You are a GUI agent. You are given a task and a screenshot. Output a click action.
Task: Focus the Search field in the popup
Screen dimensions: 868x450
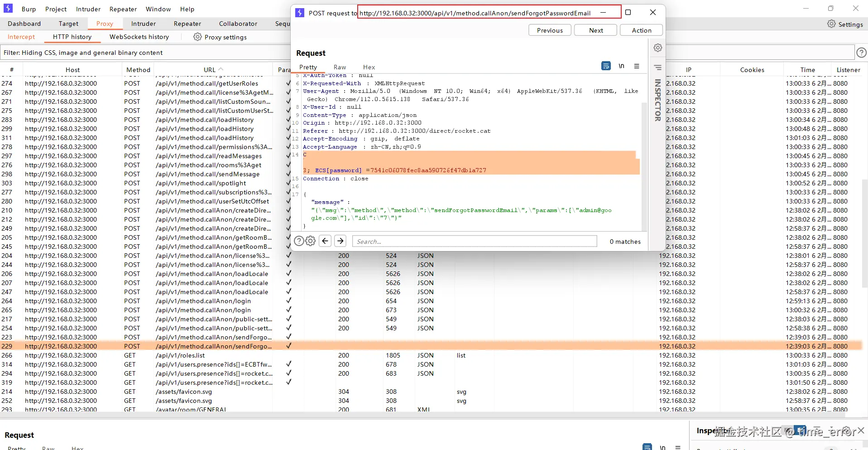pos(475,241)
